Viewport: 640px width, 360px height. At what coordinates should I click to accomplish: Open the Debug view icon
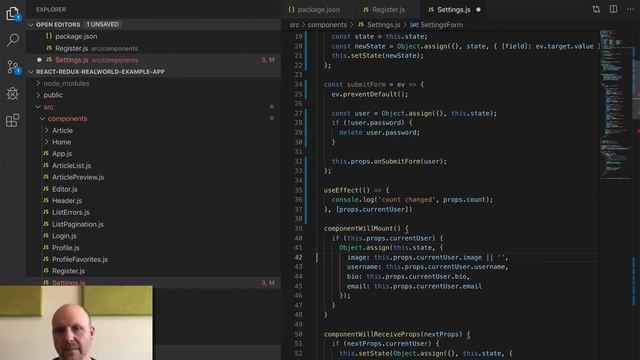pyautogui.click(x=13, y=93)
